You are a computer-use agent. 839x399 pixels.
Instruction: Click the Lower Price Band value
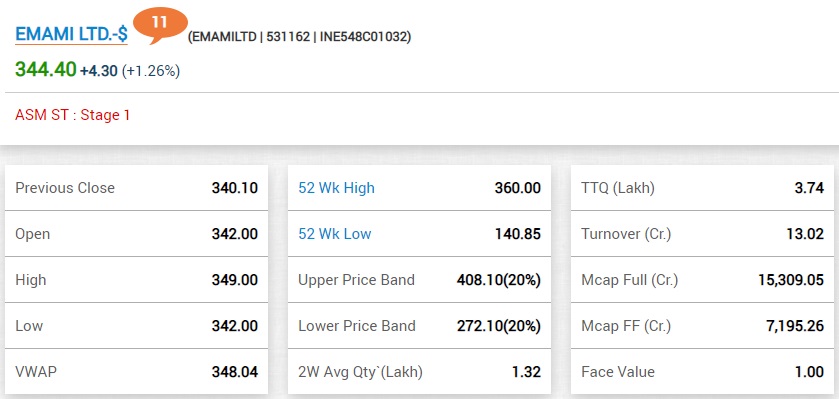tap(499, 326)
